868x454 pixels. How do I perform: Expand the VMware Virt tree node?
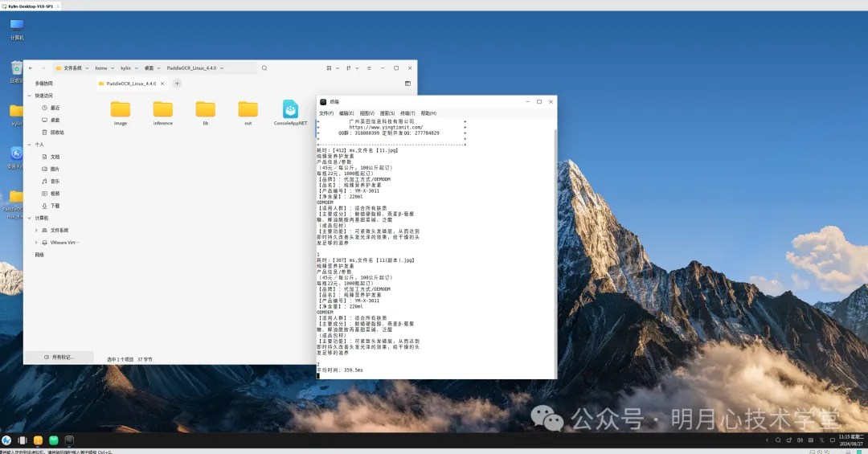click(36, 243)
